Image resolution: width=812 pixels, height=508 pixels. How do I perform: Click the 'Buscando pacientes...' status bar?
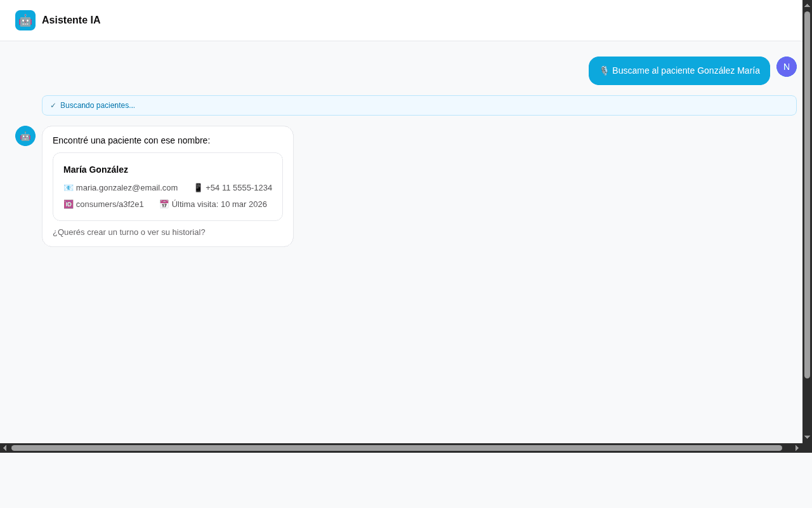coord(419,105)
